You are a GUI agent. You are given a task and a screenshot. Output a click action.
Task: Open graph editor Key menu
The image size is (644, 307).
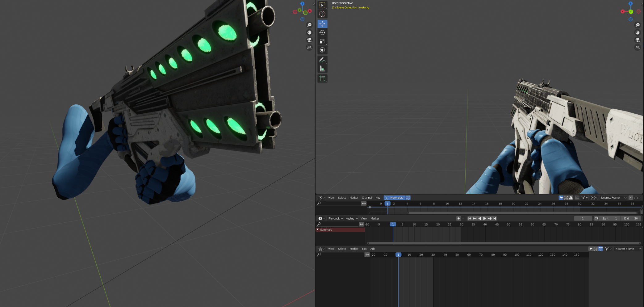pyautogui.click(x=378, y=198)
